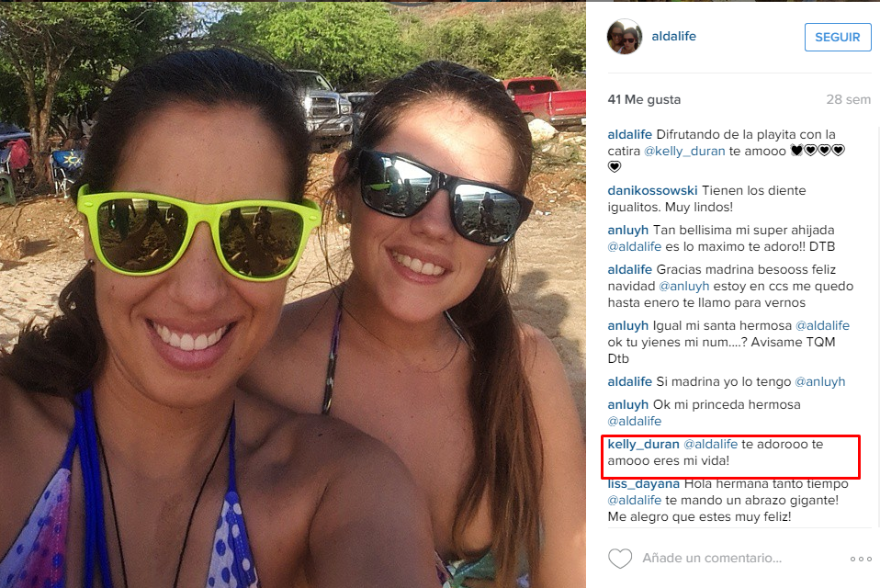Open kelly_duran's profile in highlighted comment
The height and width of the screenshot is (588, 880).
(643, 444)
